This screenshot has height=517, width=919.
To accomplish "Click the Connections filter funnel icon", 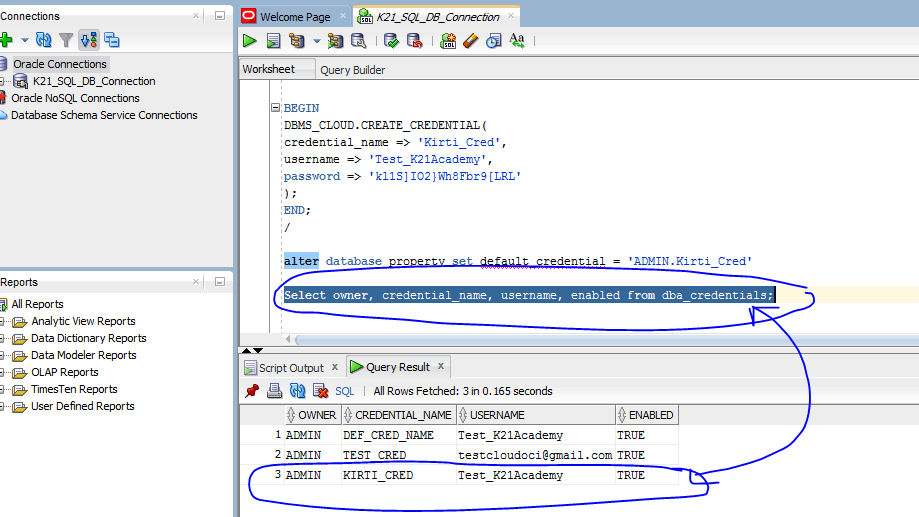I will [x=66, y=40].
